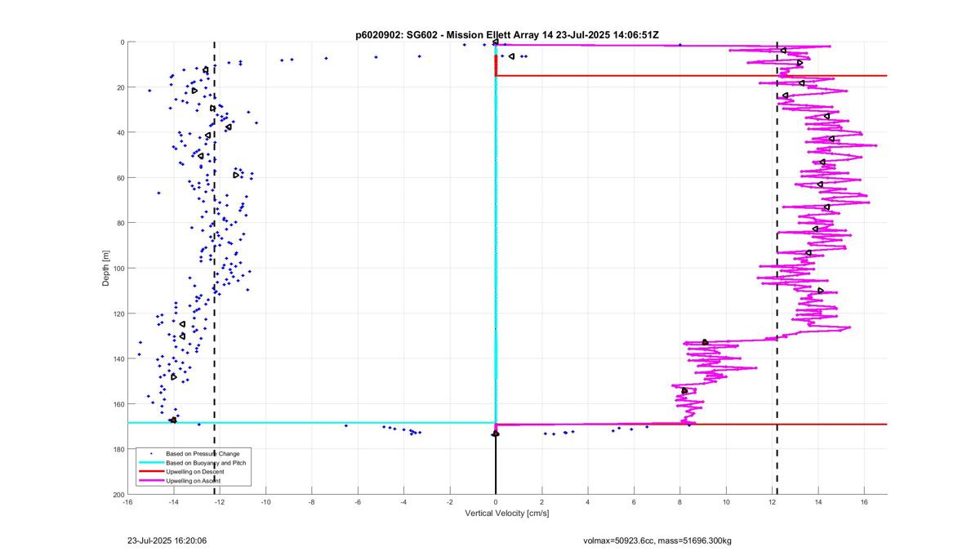Click y-axis tick label '200'

coord(119,495)
